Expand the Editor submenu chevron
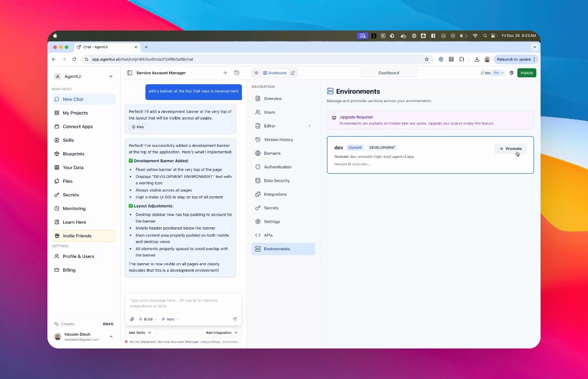The height and width of the screenshot is (379, 588). click(x=309, y=126)
